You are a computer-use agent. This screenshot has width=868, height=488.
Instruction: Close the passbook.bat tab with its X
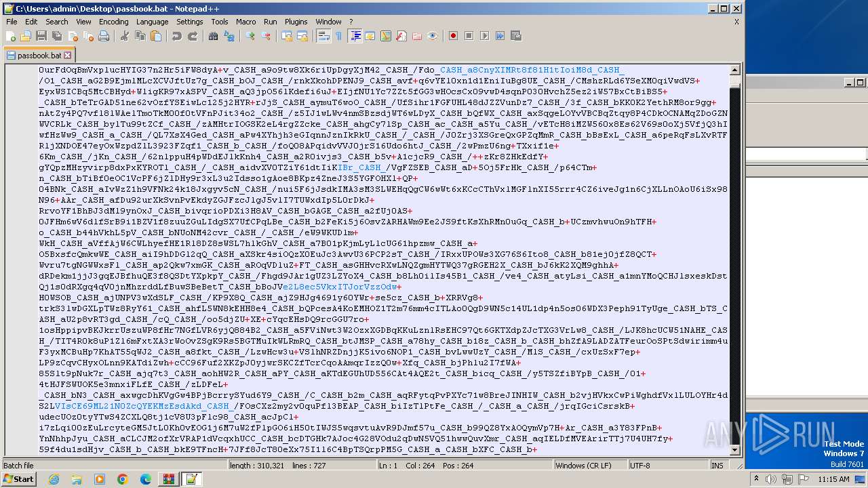click(67, 55)
